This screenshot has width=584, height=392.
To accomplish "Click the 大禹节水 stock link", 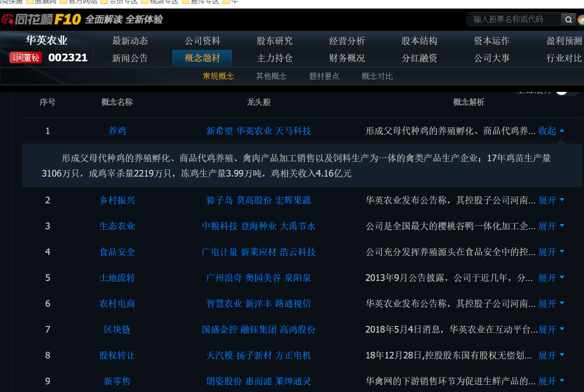I will [298, 226].
